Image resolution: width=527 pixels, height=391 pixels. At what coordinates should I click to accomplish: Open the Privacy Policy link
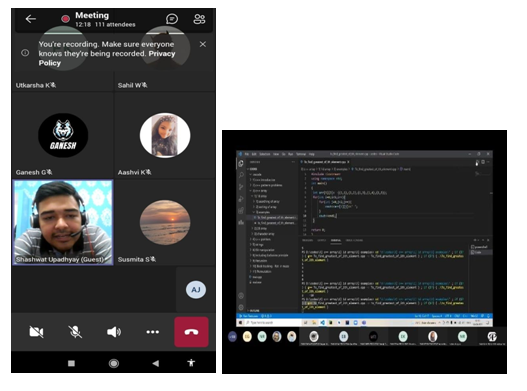107,58
